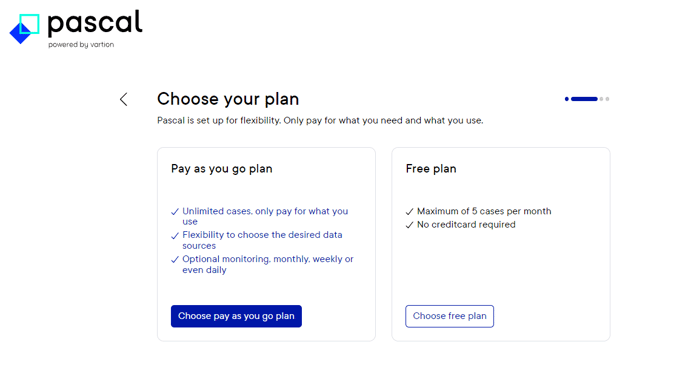This screenshot has height=388, width=688.
Task: Select the Pay as you go plan heading
Action: 222,169
